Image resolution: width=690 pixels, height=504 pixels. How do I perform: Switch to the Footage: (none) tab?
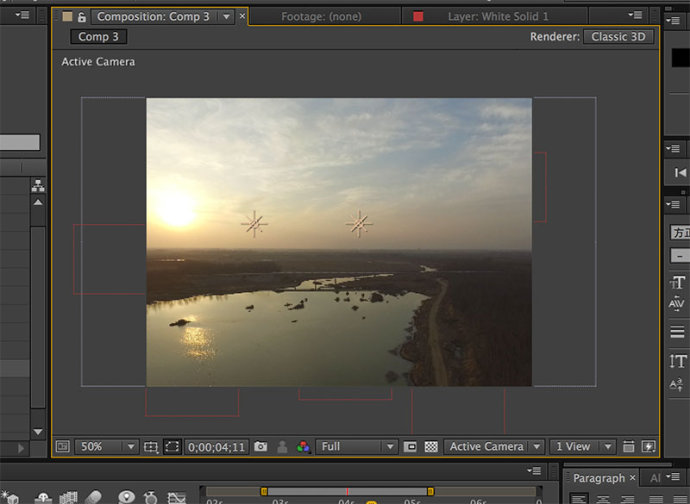tap(321, 17)
